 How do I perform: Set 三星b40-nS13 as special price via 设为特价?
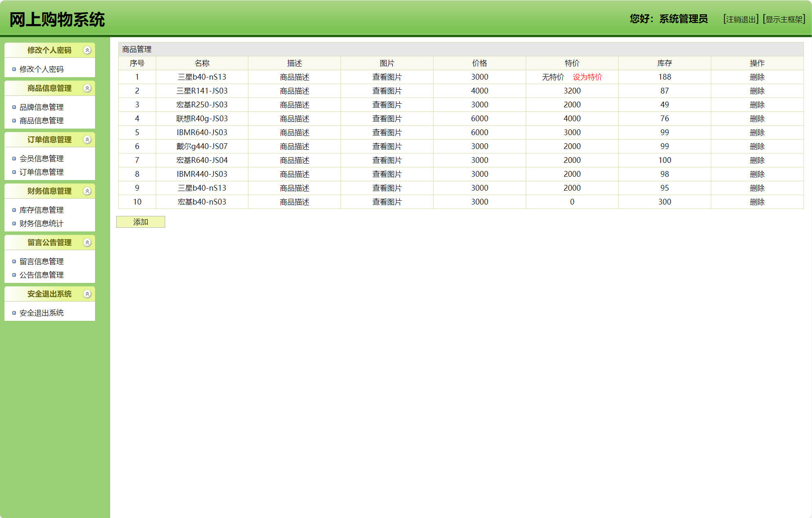[x=587, y=77]
